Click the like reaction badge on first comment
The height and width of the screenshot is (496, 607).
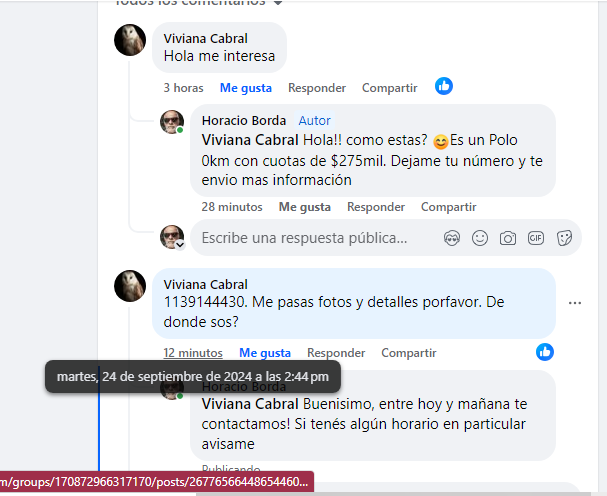click(x=444, y=86)
